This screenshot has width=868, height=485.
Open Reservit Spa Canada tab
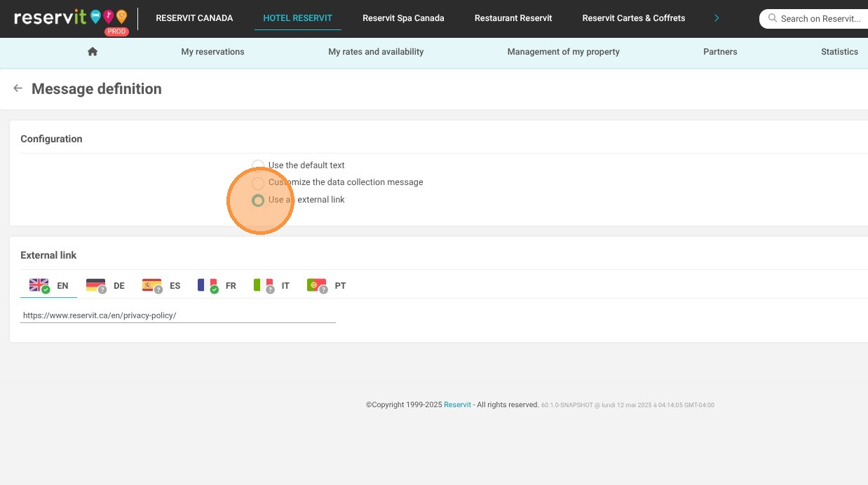tap(403, 18)
